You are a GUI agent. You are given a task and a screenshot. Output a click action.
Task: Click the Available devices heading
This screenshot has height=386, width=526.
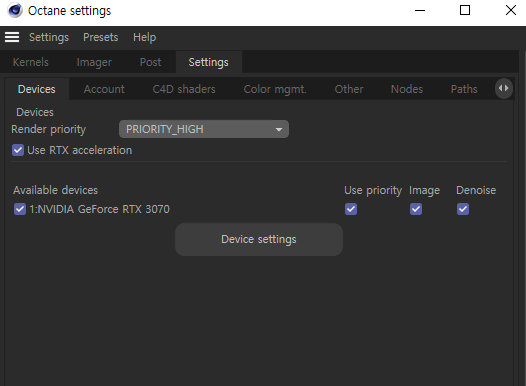coord(55,190)
